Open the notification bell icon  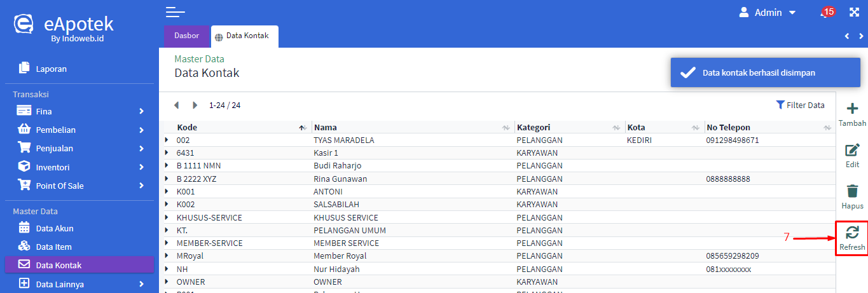click(x=826, y=13)
